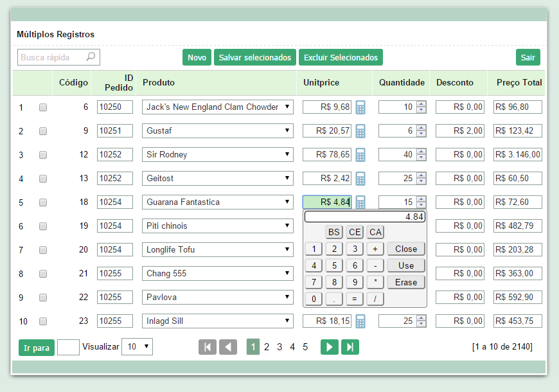The width and height of the screenshot is (559, 392).
Task: Open calculator icon for Jack's New England row
Action: (x=360, y=107)
